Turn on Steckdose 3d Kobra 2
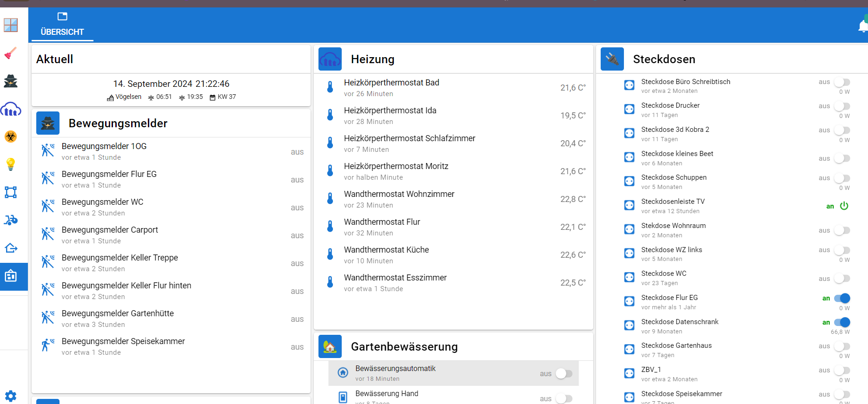868x404 pixels. click(842, 130)
